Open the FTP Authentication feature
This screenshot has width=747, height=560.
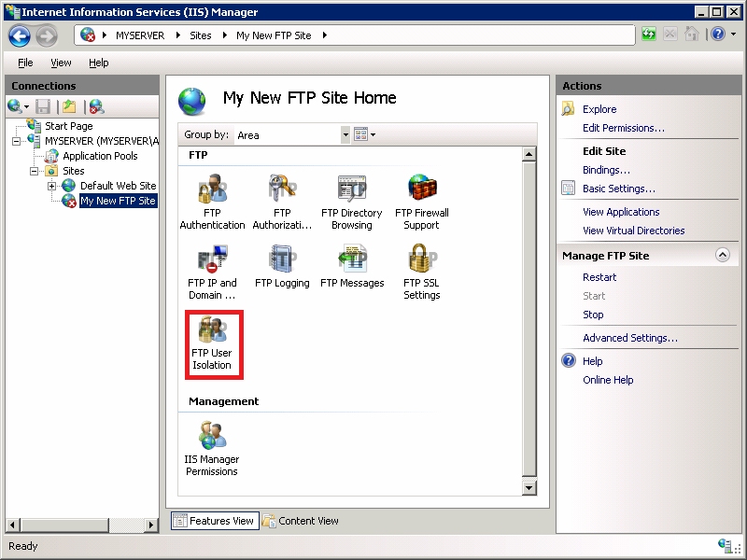tap(212, 202)
